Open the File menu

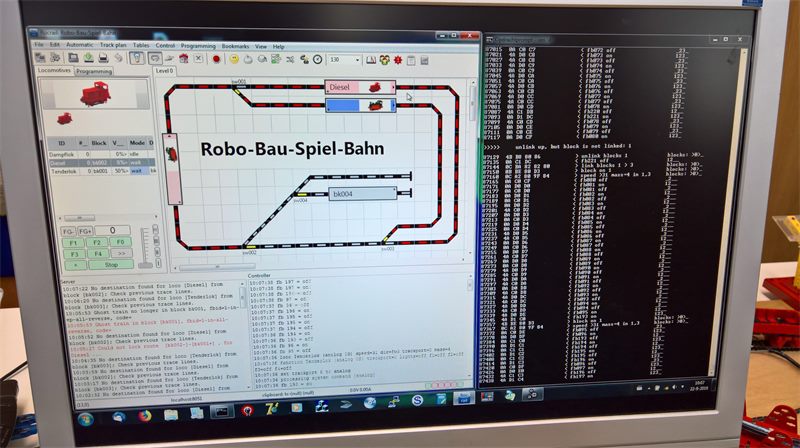coord(39,45)
